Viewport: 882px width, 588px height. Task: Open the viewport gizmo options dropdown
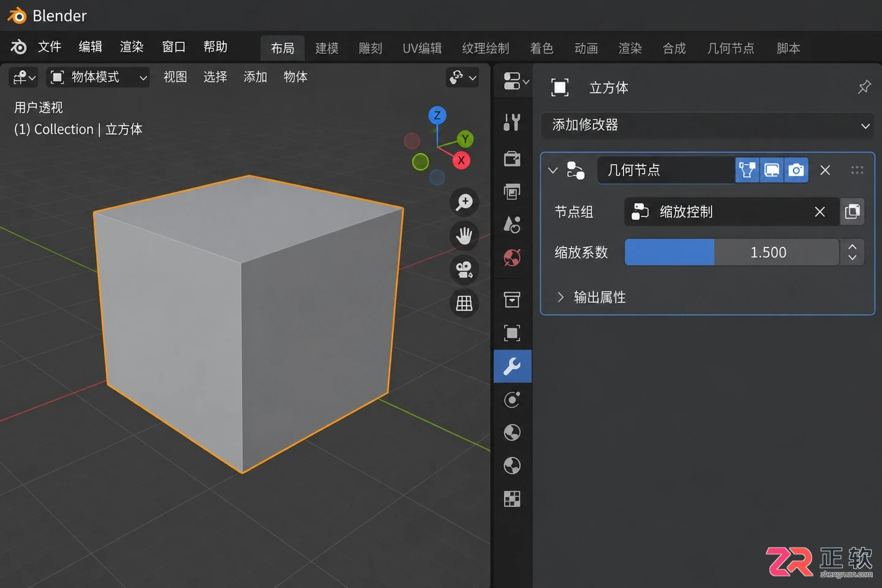pyautogui.click(x=462, y=77)
